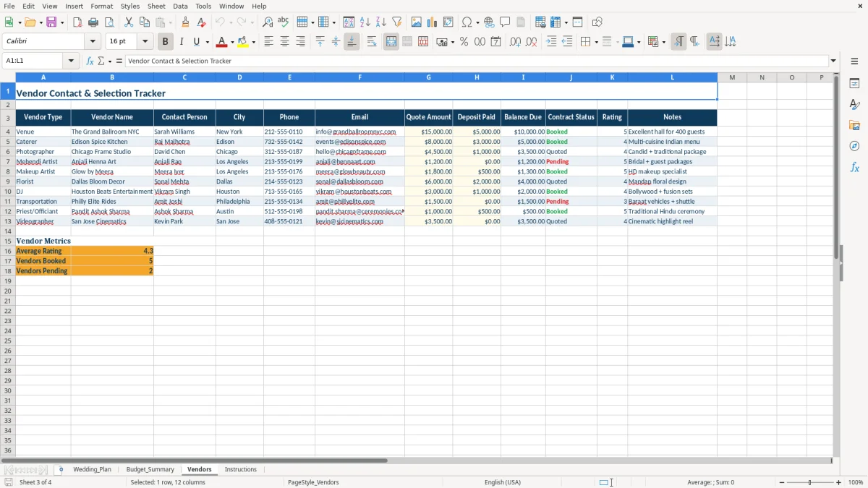868x488 pixels.
Task: Expand the Borders dropdown arrow
Action: coord(596,42)
